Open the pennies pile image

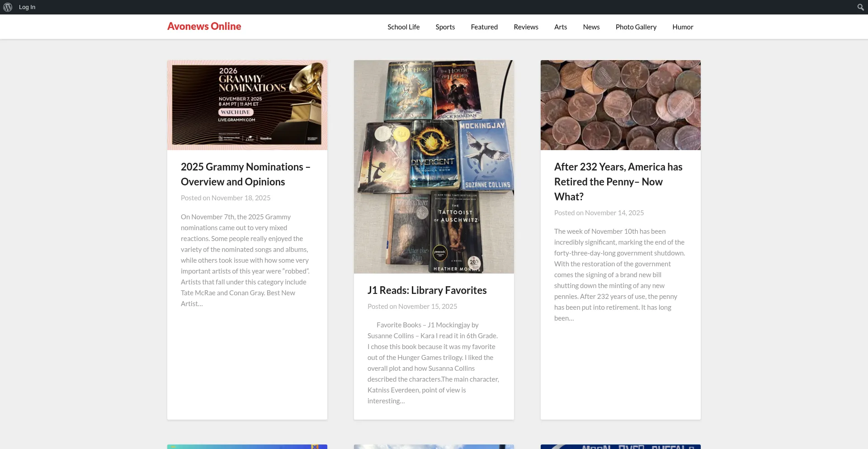pos(620,105)
